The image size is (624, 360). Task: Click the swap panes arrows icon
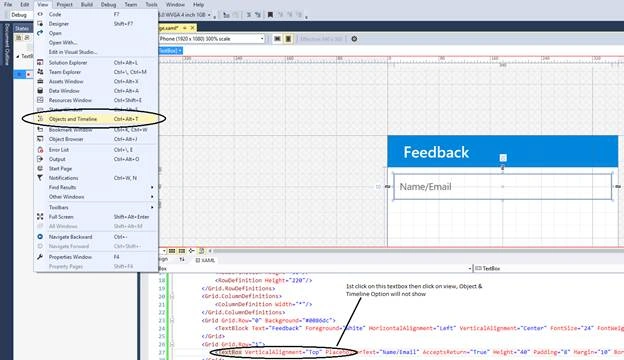[182, 260]
